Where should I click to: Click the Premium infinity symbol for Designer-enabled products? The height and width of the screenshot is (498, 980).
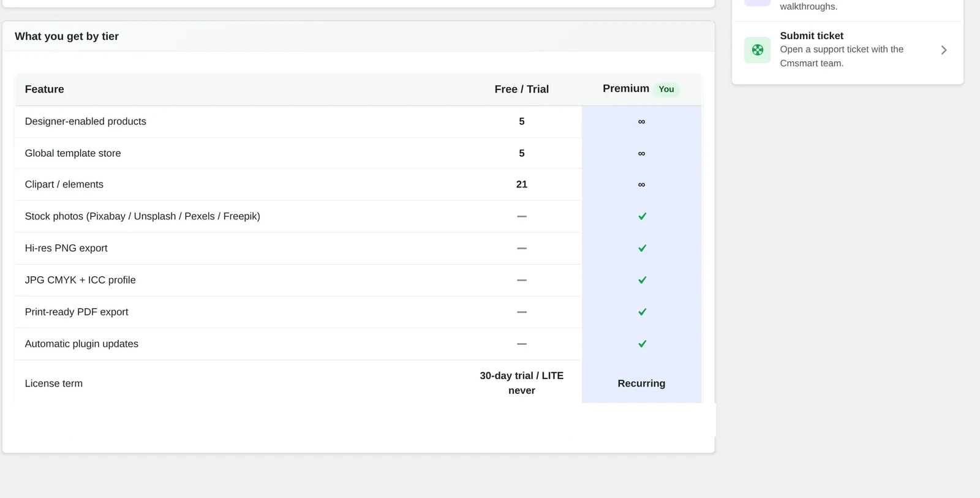tap(641, 121)
